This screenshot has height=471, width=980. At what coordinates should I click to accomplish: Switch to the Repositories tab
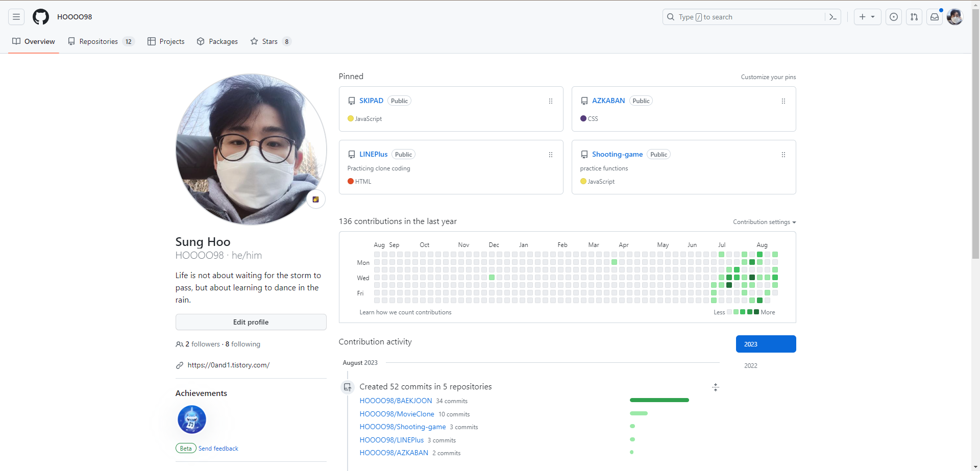point(101,41)
